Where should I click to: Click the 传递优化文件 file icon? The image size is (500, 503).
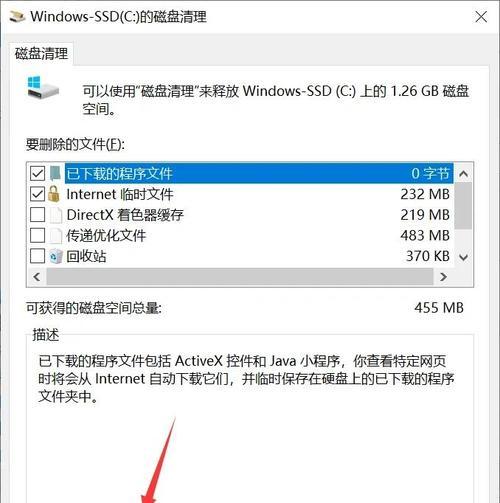[56, 236]
